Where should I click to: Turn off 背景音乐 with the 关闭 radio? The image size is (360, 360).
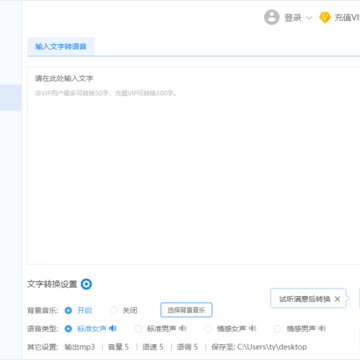114,310
